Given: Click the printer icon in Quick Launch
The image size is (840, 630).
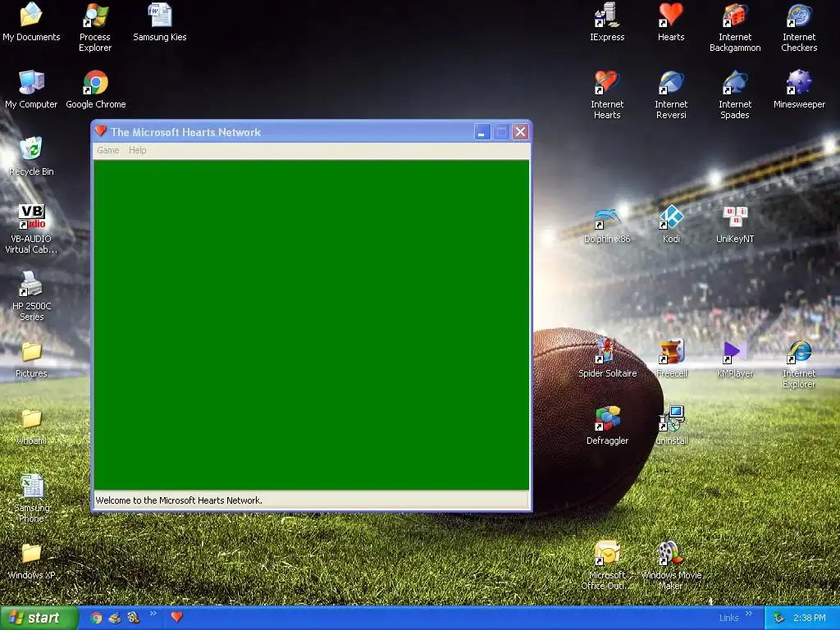Looking at the screenshot, I should [x=115, y=618].
